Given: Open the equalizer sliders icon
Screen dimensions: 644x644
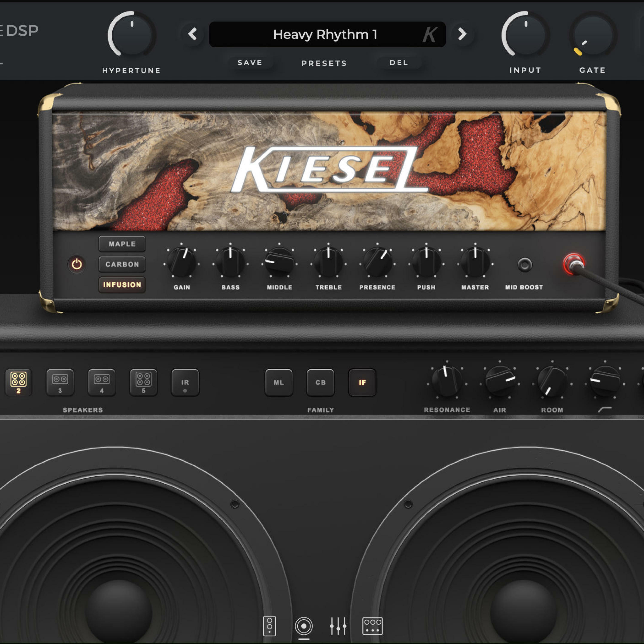Looking at the screenshot, I should [x=338, y=626].
